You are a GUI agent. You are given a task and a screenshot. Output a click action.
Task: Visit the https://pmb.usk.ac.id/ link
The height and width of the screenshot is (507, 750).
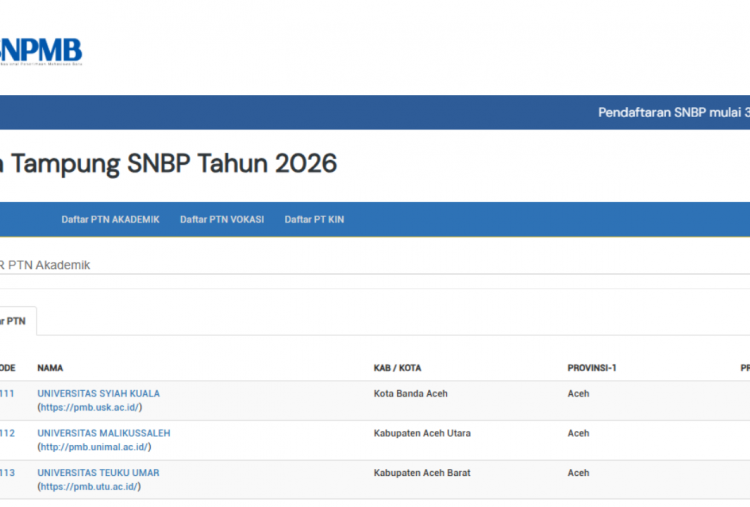(90, 408)
